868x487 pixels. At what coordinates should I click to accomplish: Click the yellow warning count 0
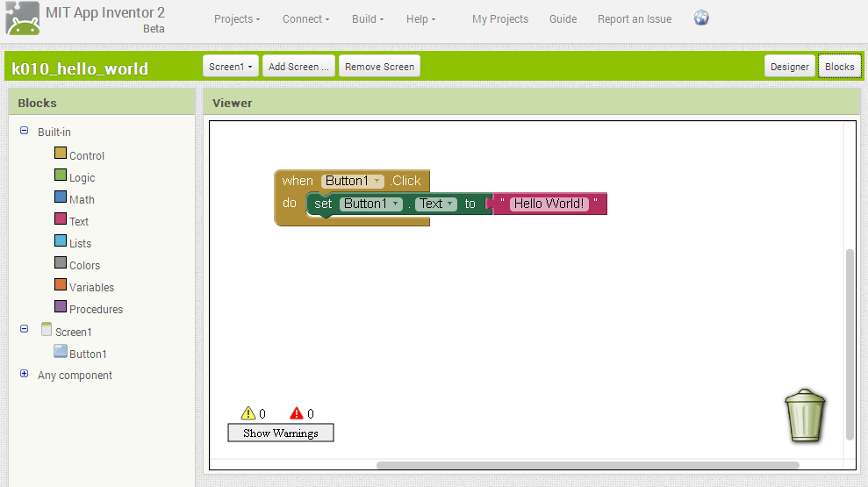point(262,414)
